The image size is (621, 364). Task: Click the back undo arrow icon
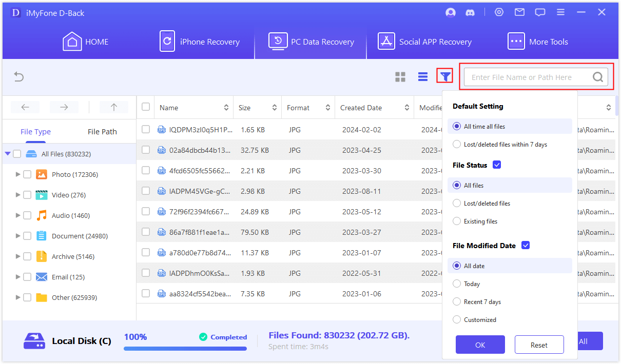coord(19,77)
